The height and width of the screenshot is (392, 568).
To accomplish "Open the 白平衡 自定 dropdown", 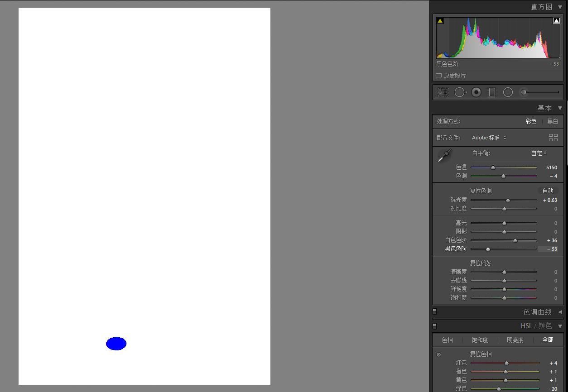I will pyautogui.click(x=539, y=153).
